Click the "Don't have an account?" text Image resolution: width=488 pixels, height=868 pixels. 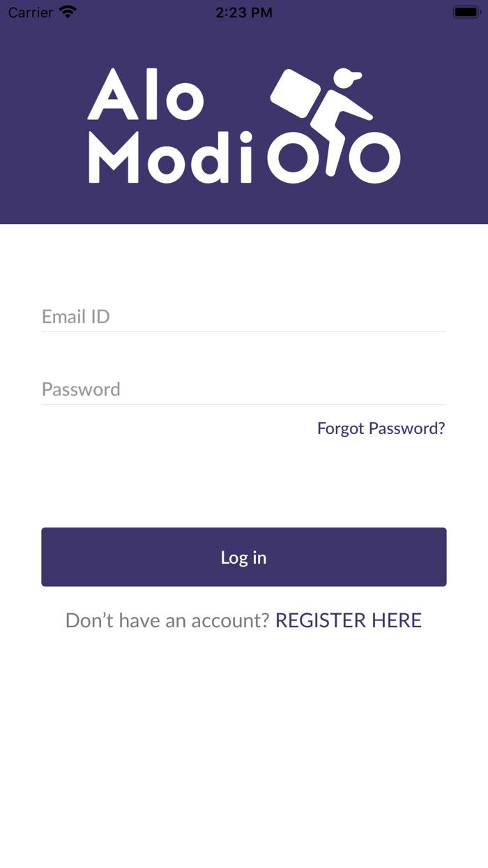(167, 620)
